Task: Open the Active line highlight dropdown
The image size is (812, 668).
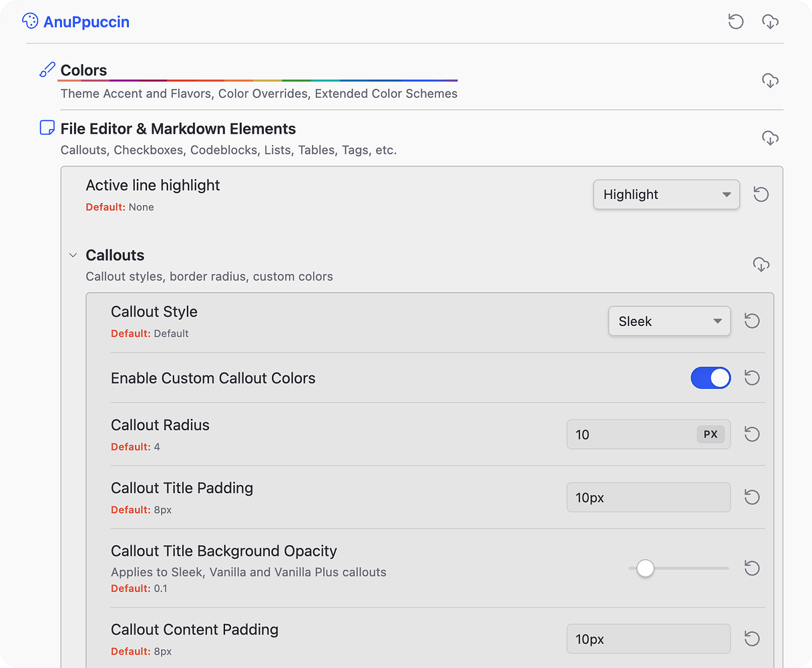Action: tap(666, 194)
